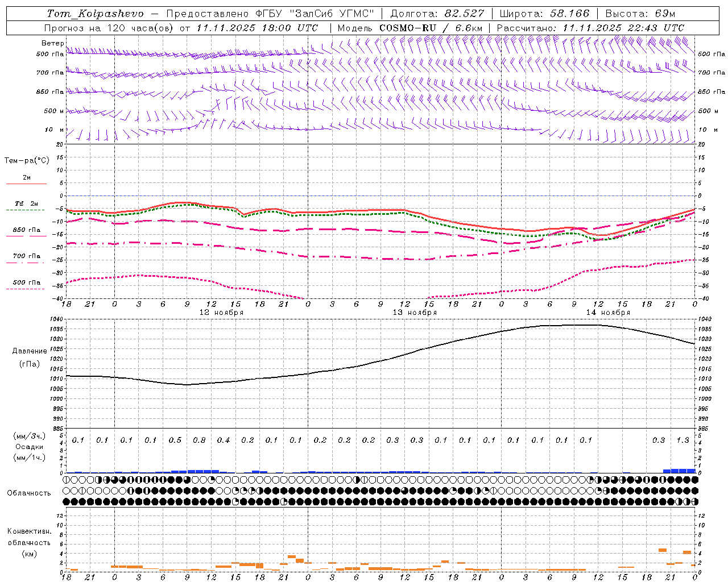
Task: Click the 'Высота: 69м' elevation text
Action: [640, 14]
